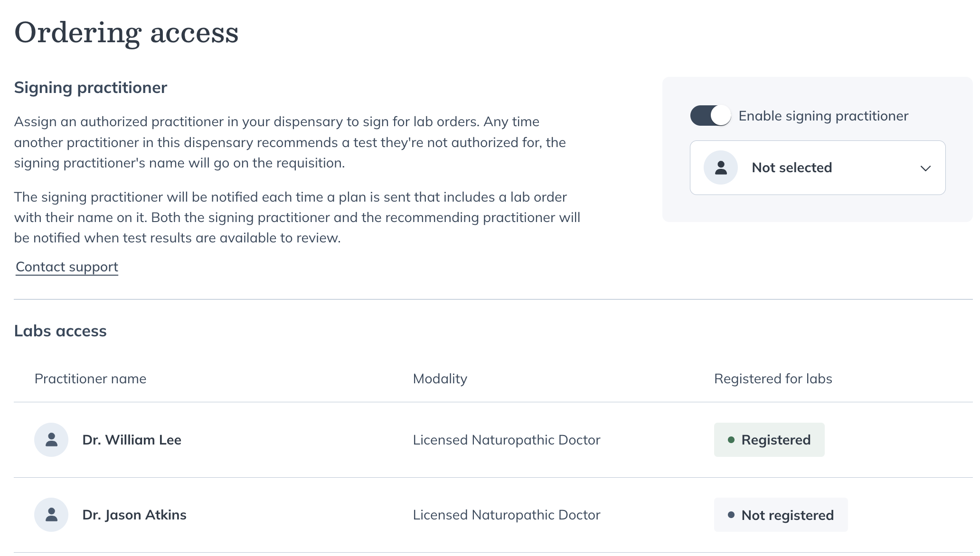Click the avatar placeholder circle for William Lee's row
The image size is (980, 556).
tap(51, 440)
